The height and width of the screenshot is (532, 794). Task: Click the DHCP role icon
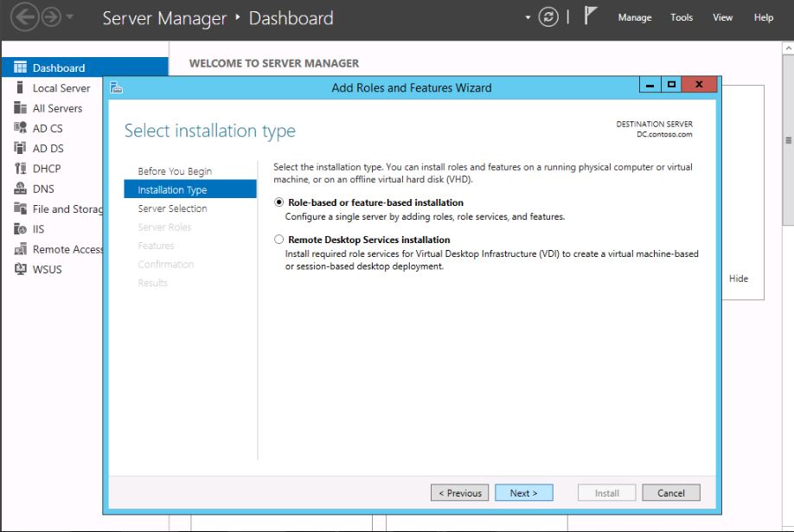click(20, 169)
